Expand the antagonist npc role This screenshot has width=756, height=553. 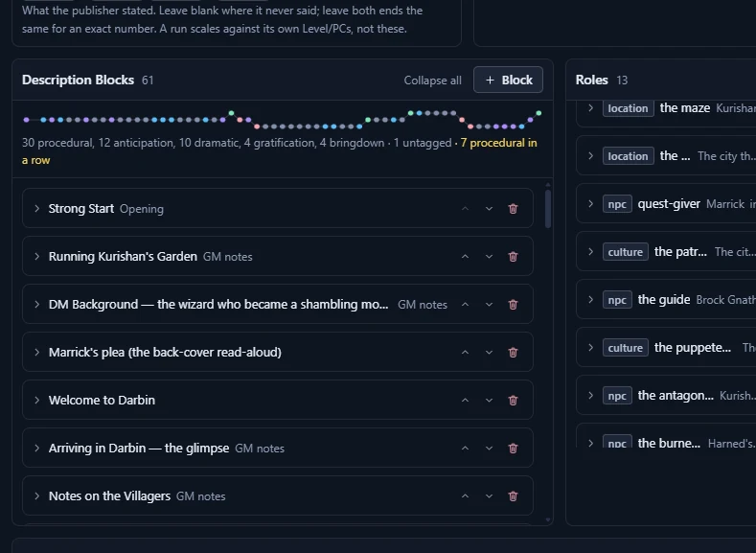coord(590,396)
